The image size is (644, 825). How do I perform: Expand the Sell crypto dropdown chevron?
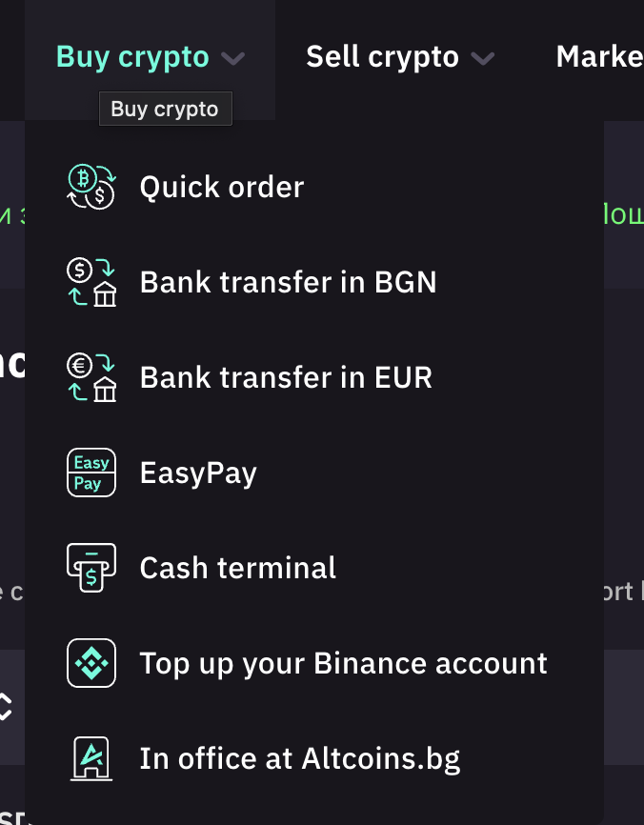483,59
